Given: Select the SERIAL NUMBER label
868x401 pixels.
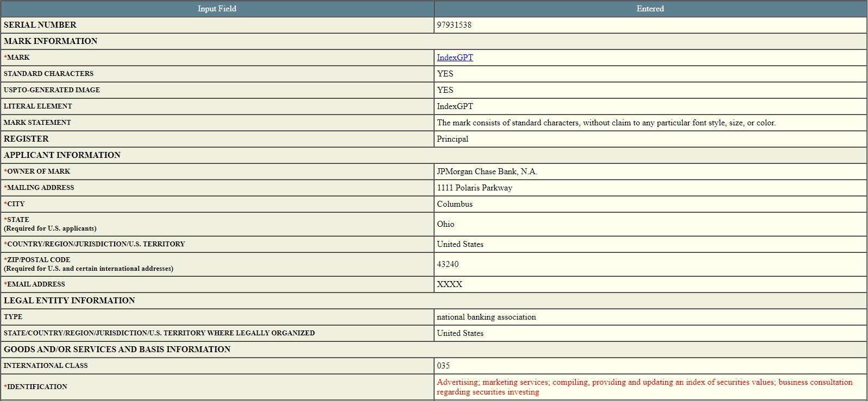Looking at the screenshot, I should (x=40, y=25).
